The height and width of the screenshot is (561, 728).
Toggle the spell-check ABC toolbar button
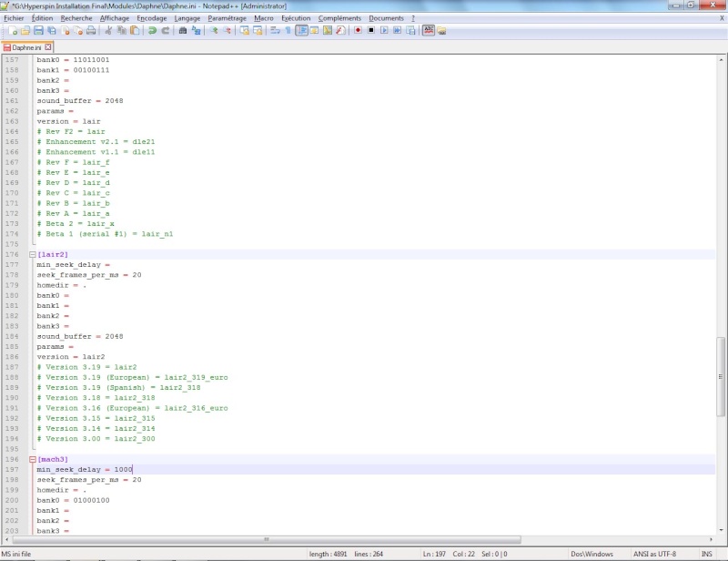(429, 31)
